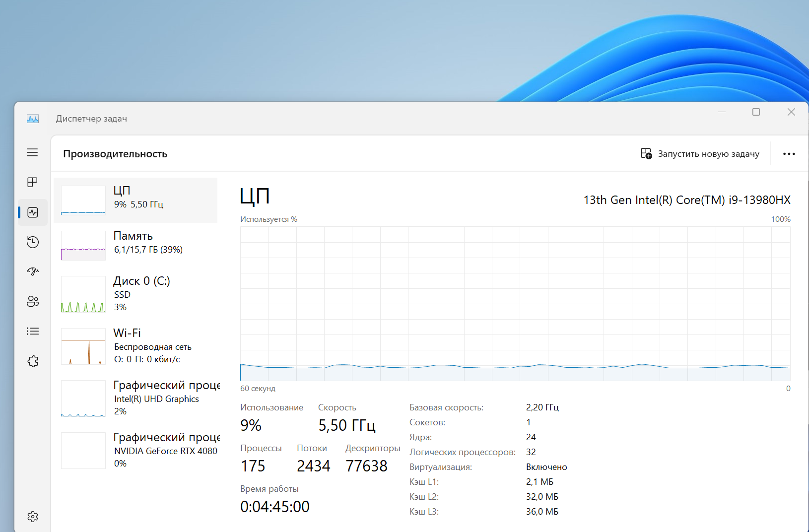Click the Время работы label

[x=270, y=489]
